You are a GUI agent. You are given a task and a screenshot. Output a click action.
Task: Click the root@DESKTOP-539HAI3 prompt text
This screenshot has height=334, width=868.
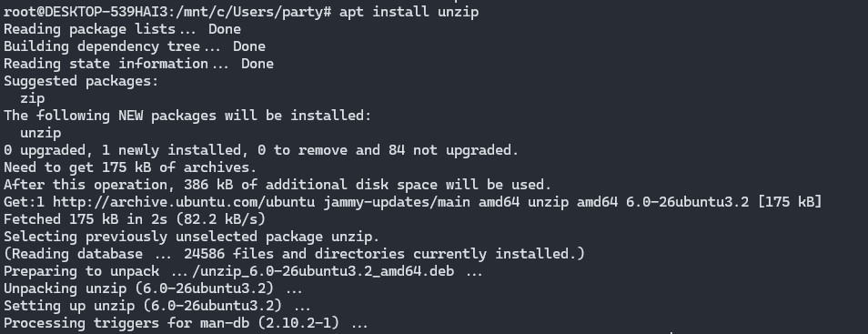click(x=86, y=12)
